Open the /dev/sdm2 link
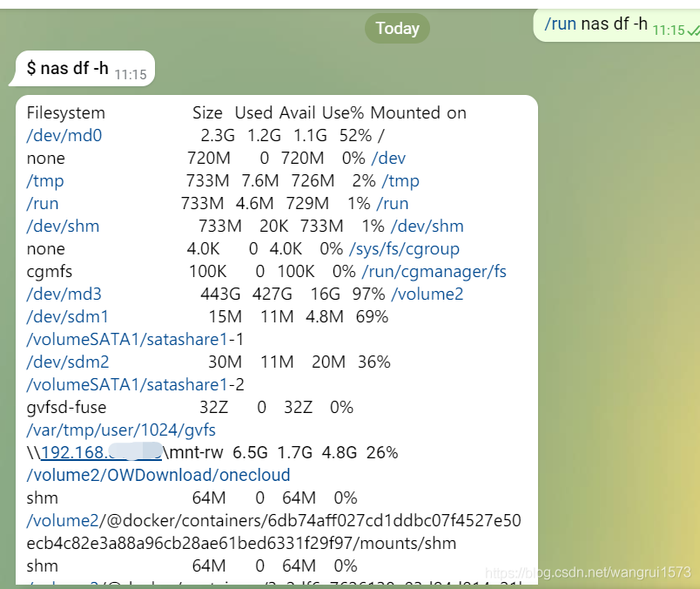This screenshot has height=589, width=700. click(68, 362)
